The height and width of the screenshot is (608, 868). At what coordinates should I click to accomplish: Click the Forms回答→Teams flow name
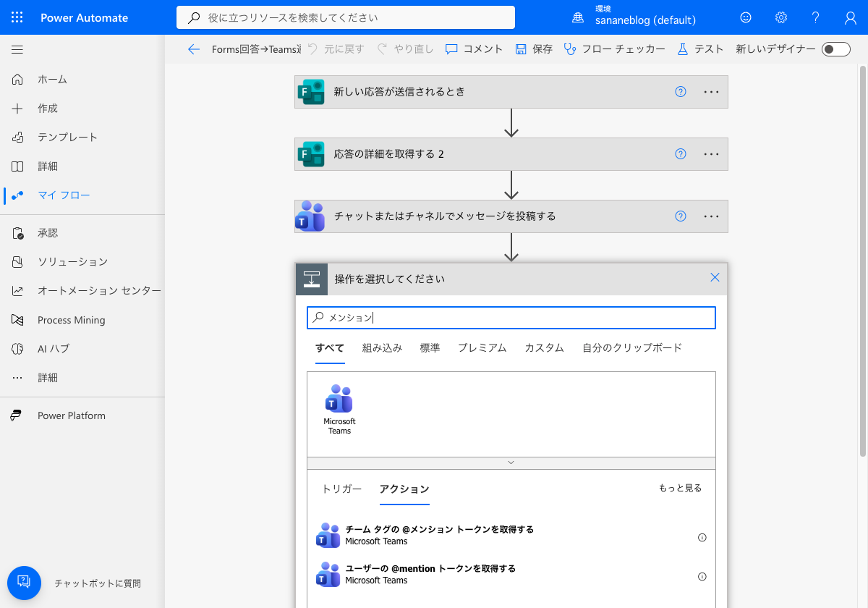tap(256, 49)
